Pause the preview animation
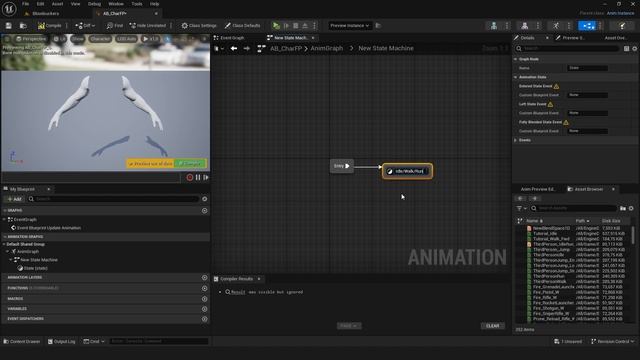The image size is (640, 360). coord(198,178)
